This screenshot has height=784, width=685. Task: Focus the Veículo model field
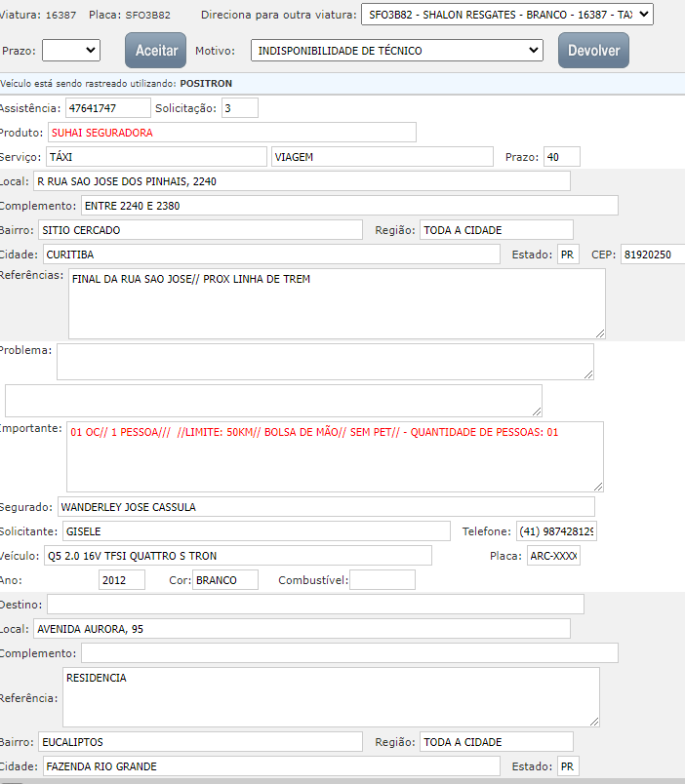coord(237,555)
